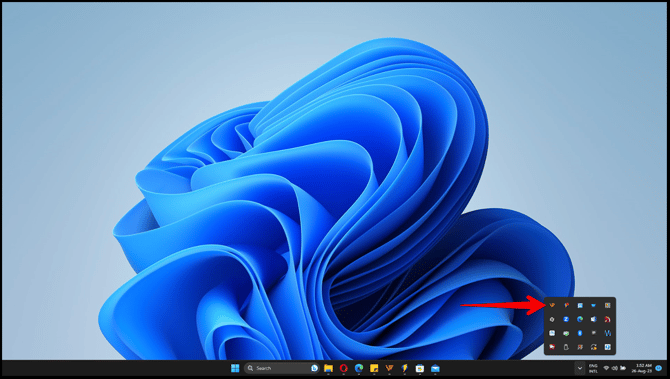The image size is (670, 379).
Task: Click the USB safely remove tray icon
Action: point(566,347)
